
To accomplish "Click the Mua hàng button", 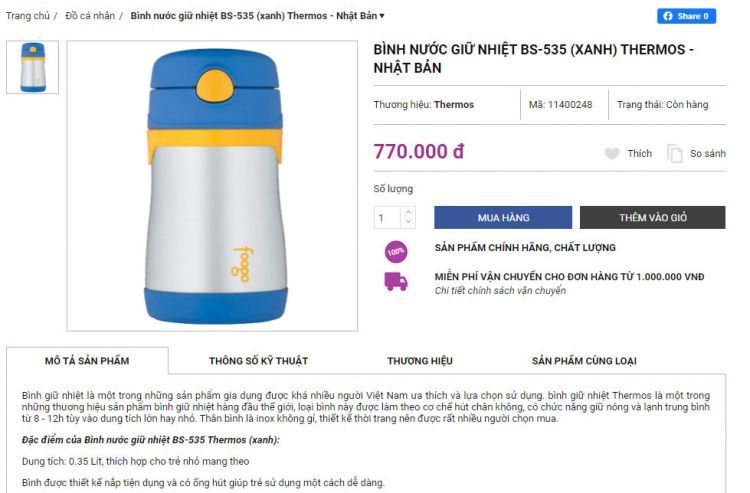I will tap(503, 218).
